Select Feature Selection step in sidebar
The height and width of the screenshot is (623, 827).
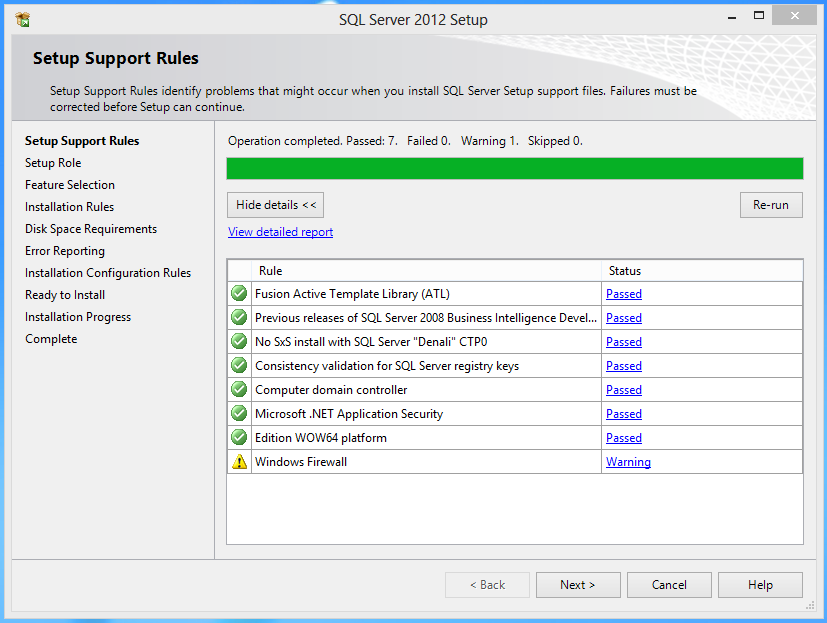[70, 185]
